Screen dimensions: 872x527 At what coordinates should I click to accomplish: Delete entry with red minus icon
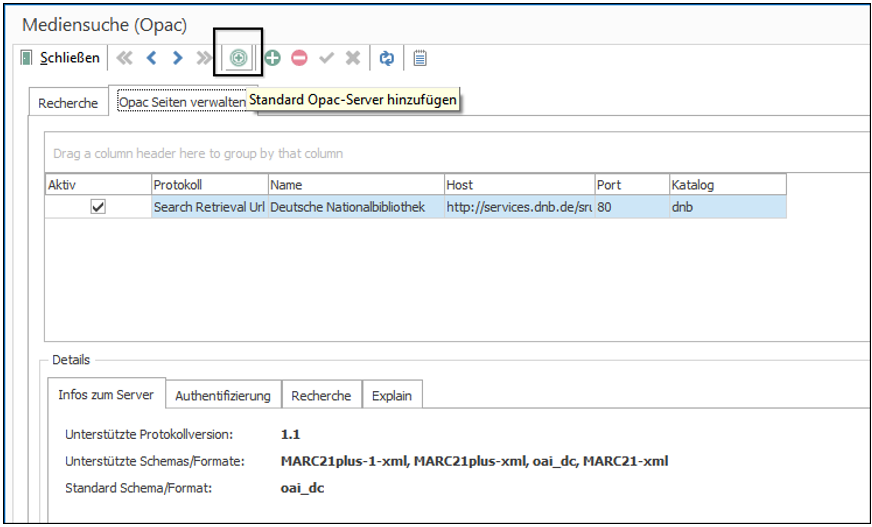tap(299, 58)
